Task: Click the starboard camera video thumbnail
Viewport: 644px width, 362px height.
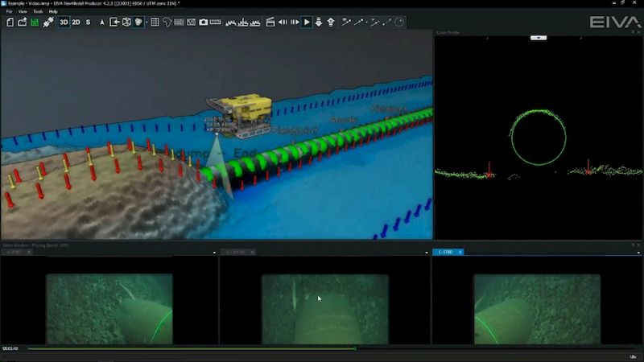Action: click(537, 309)
